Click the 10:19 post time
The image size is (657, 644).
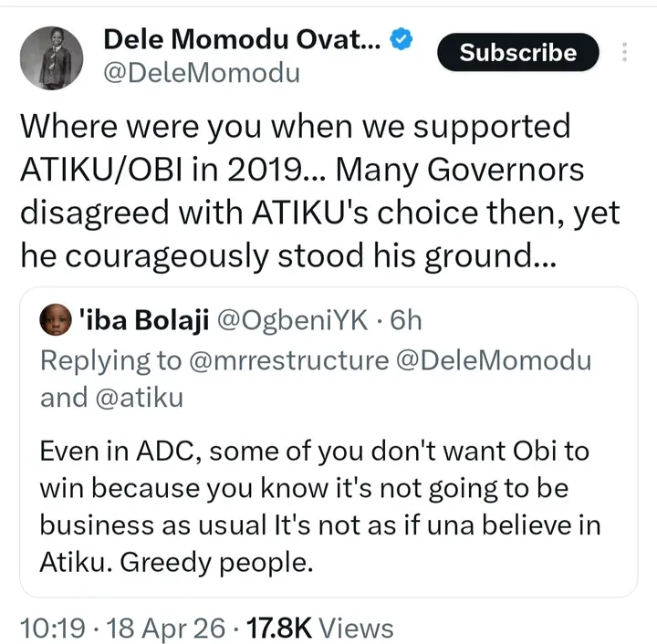(53, 628)
